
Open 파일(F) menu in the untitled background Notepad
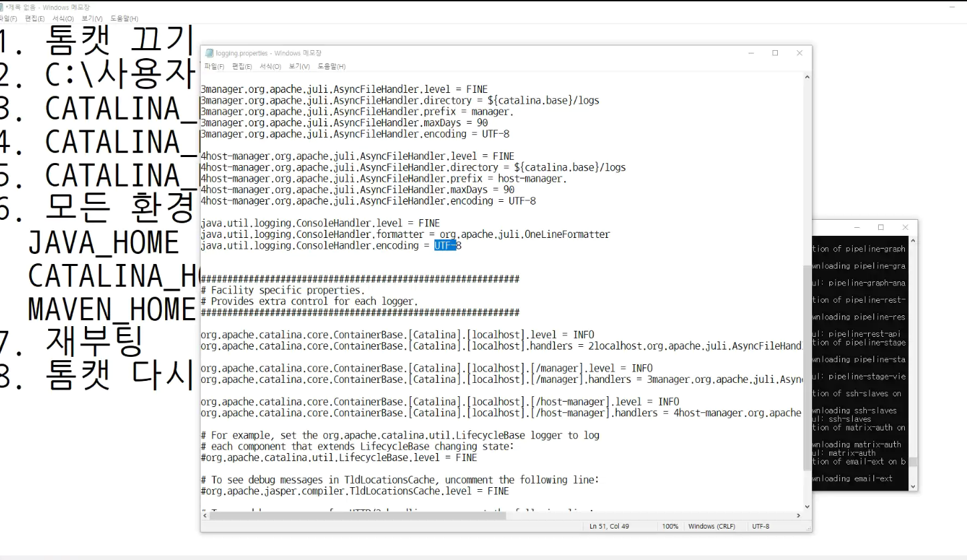pos(8,19)
